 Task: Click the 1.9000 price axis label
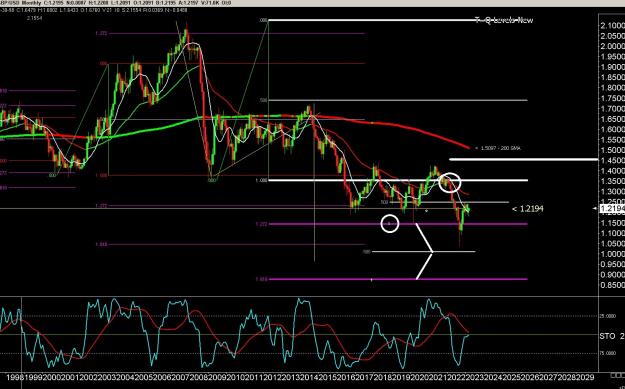point(612,67)
